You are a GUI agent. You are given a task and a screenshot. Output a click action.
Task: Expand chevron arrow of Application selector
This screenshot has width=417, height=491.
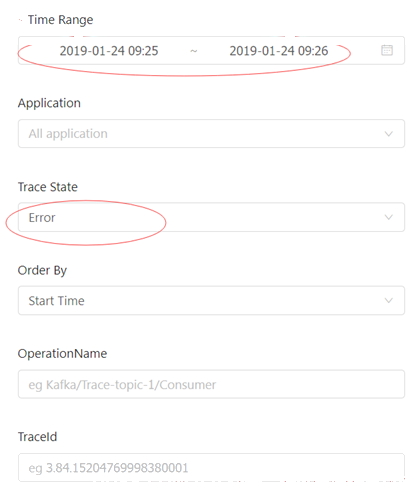pos(388,134)
